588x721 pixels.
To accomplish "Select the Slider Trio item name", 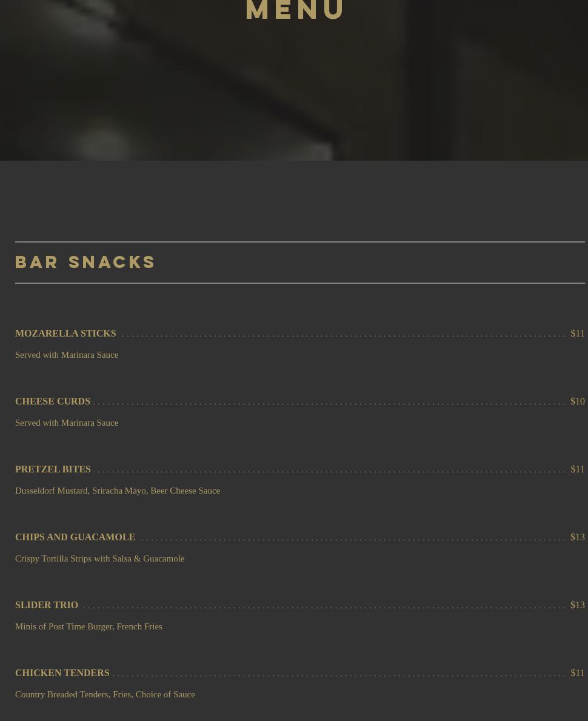I will pyautogui.click(x=47, y=605).
